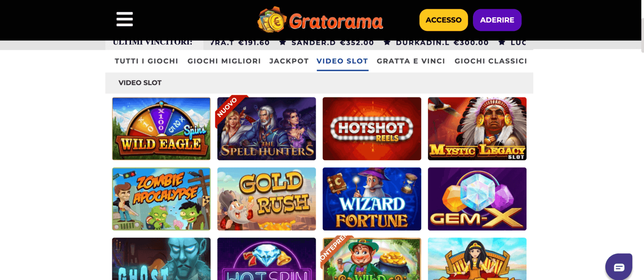The image size is (644, 280).
Task: Open the GIOCHI CLASSICI tab
Action: tap(491, 61)
